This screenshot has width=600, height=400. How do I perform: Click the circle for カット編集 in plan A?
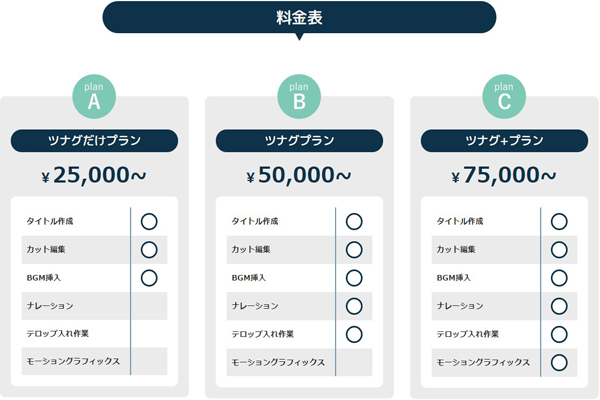point(149,249)
